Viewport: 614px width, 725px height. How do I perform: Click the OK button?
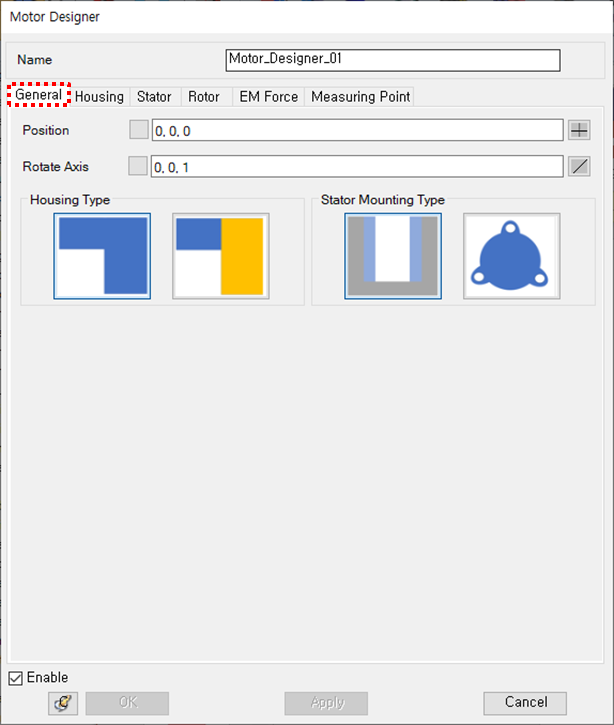click(x=127, y=703)
